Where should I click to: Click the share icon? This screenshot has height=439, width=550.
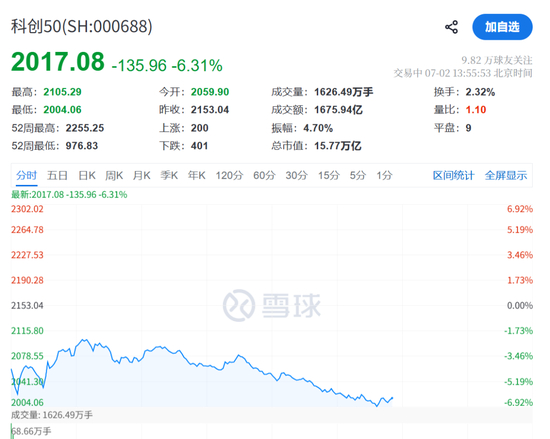coord(451,27)
